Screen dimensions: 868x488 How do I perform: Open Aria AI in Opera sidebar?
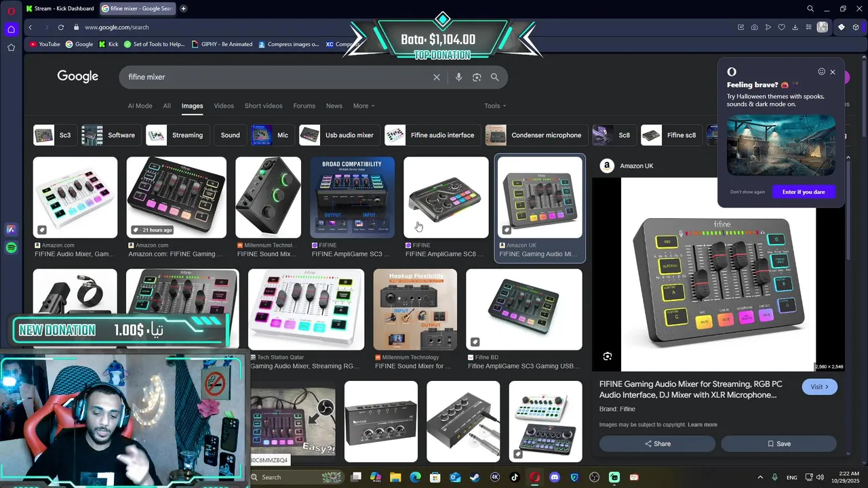point(11,230)
